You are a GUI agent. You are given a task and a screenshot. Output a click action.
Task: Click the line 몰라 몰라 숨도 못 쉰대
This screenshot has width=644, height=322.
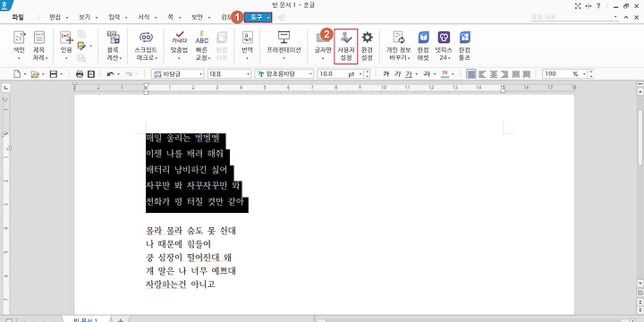coord(191,231)
